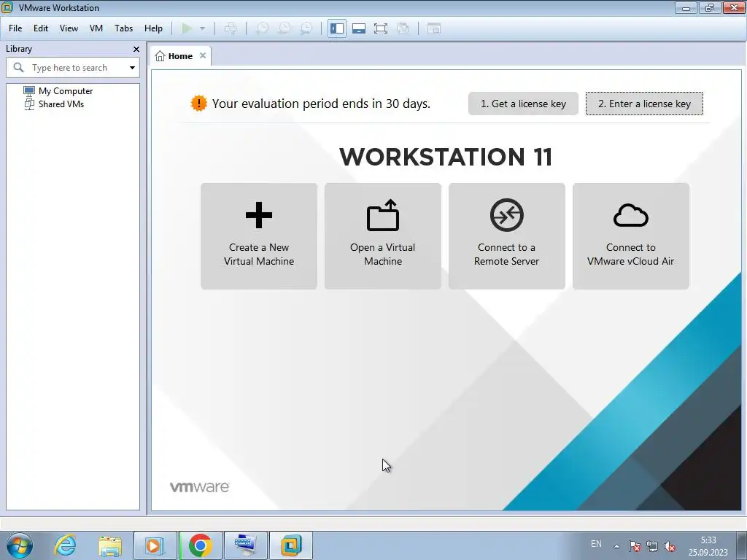Click the full screen mode icon

point(381,28)
